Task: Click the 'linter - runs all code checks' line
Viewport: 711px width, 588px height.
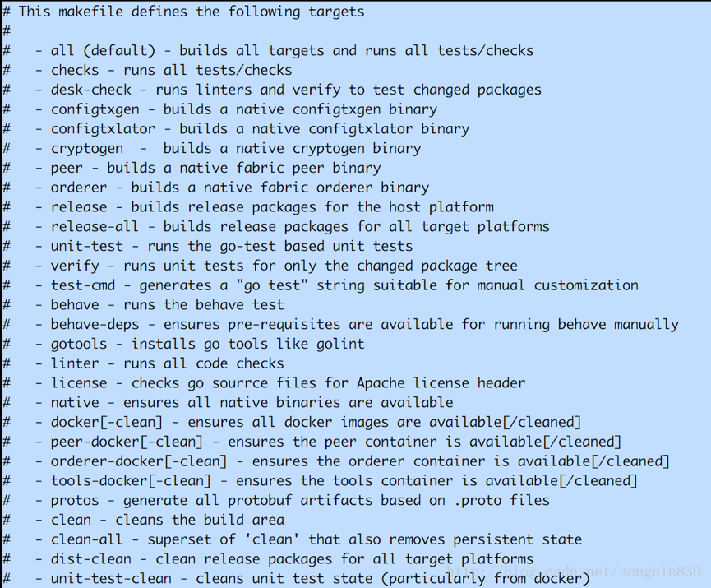Action: (167, 363)
